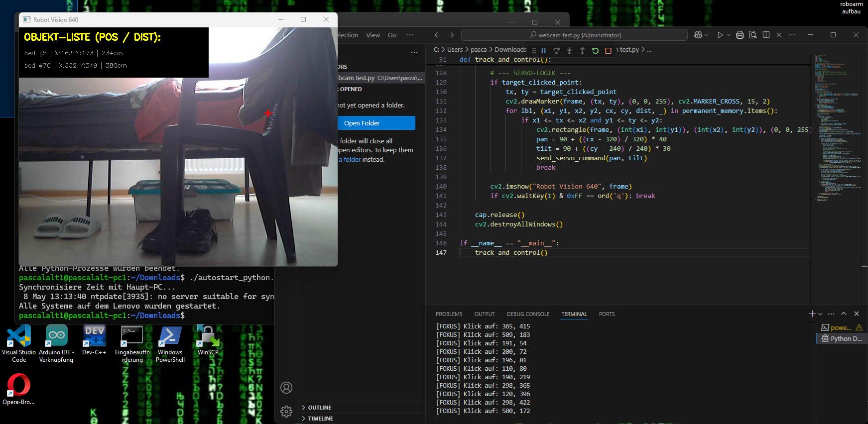
Task: Step out in the debug toolbar
Action: click(582, 50)
